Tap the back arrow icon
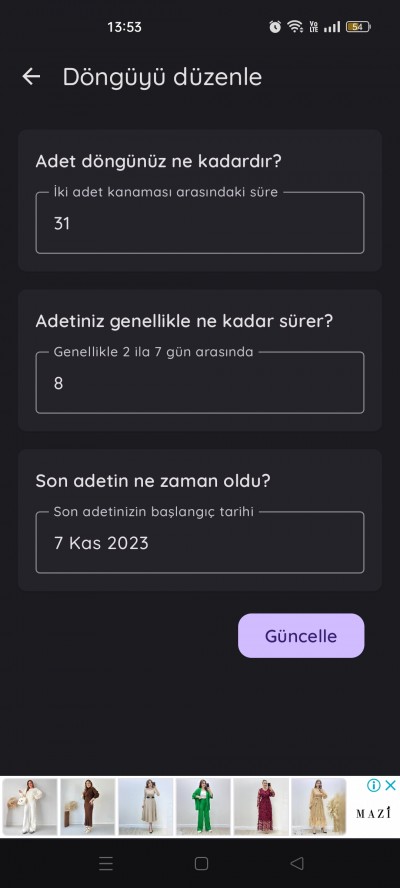Screen dimensions: 400x888 pos(31,76)
